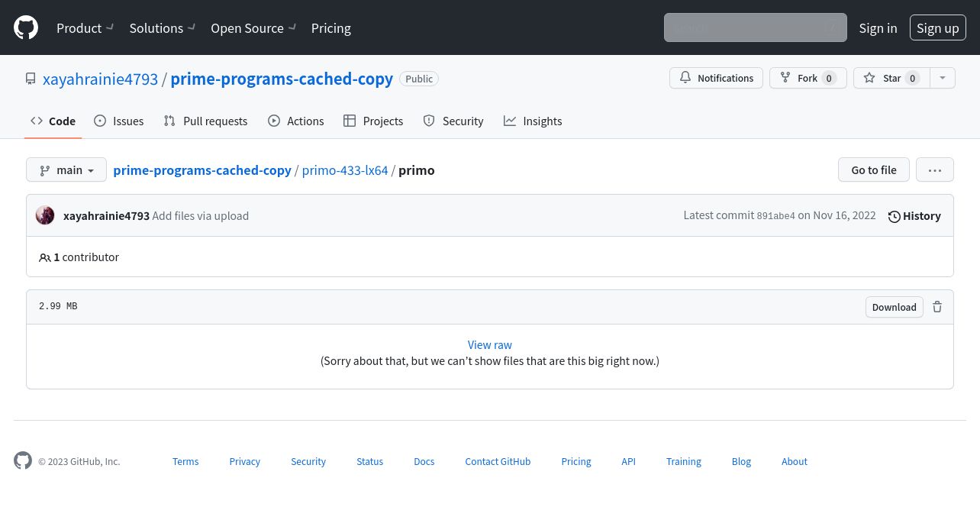Open Privacy footer link
The image size is (980, 507).
pyautogui.click(x=244, y=461)
